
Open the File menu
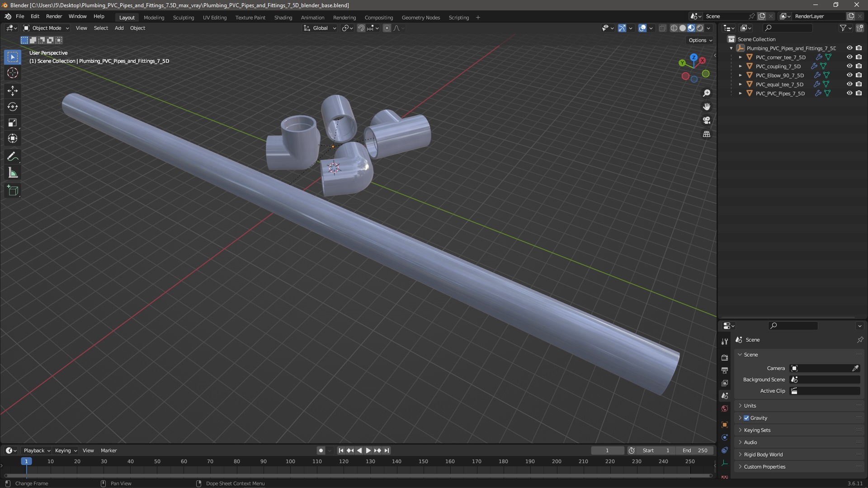coord(20,16)
